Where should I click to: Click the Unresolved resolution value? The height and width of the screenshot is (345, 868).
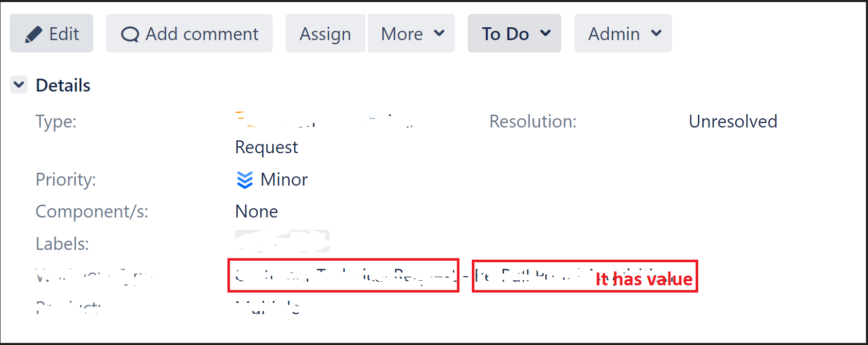click(x=733, y=121)
